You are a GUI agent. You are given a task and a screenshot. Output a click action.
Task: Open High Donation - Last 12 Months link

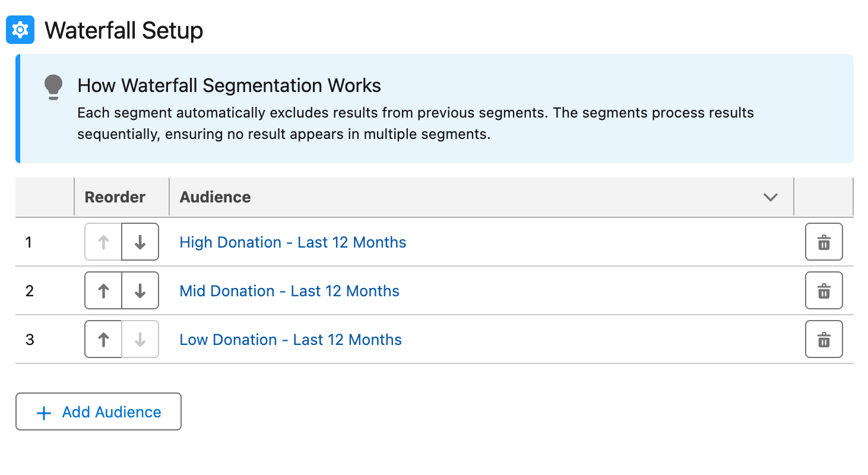click(x=293, y=242)
